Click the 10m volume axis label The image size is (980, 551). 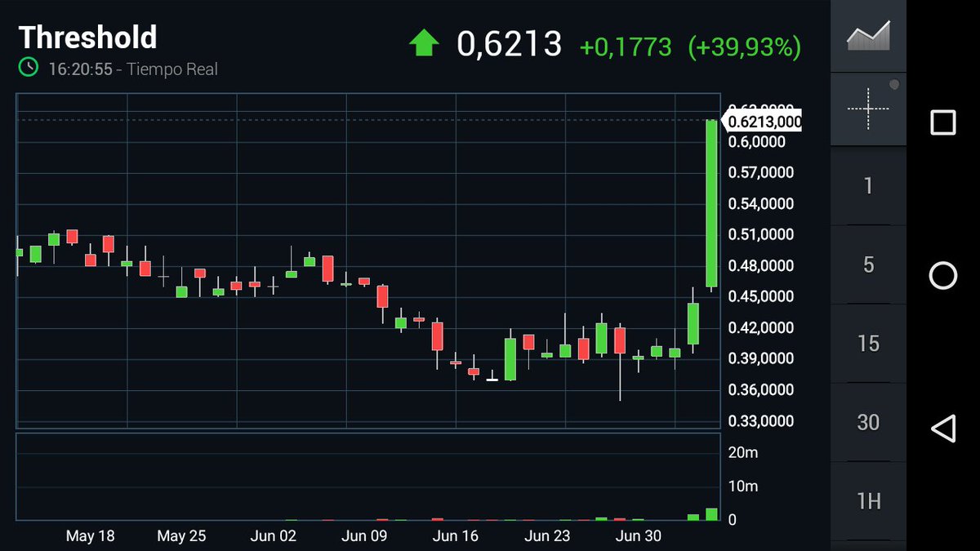pyautogui.click(x=742, y=487)
